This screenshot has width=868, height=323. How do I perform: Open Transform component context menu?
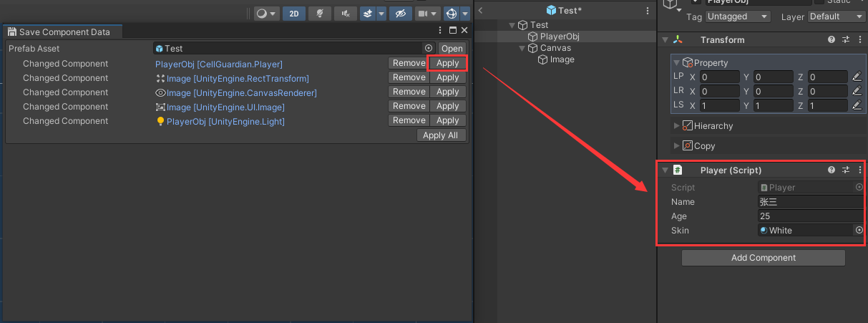point(859,40)
